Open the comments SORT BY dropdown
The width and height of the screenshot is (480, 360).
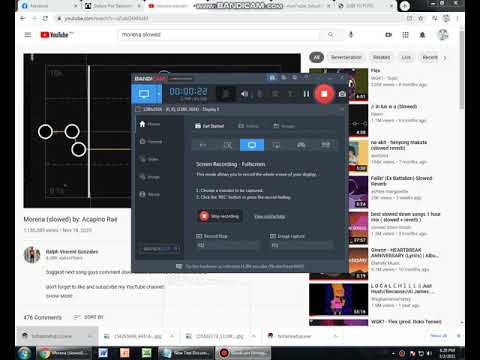tap(89, 317)
